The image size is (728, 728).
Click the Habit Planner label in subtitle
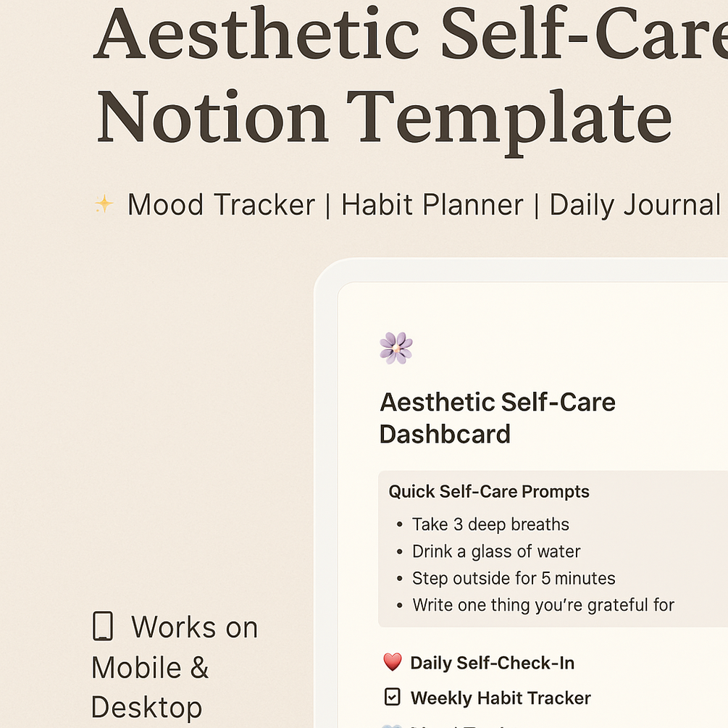[432, 204]
